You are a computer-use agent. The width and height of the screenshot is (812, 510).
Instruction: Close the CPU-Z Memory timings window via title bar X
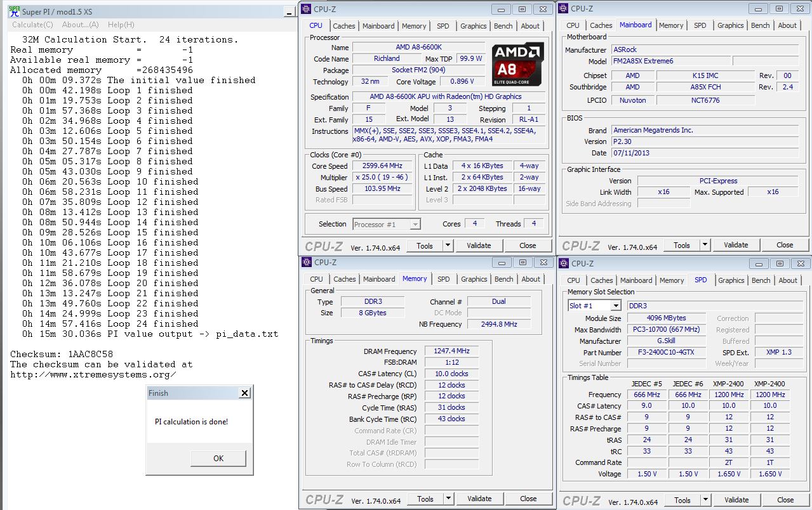(543, 262)
